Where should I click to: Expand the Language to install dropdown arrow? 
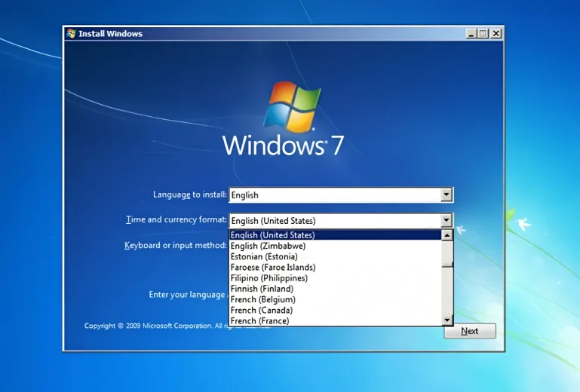click(x=447, y=194)
